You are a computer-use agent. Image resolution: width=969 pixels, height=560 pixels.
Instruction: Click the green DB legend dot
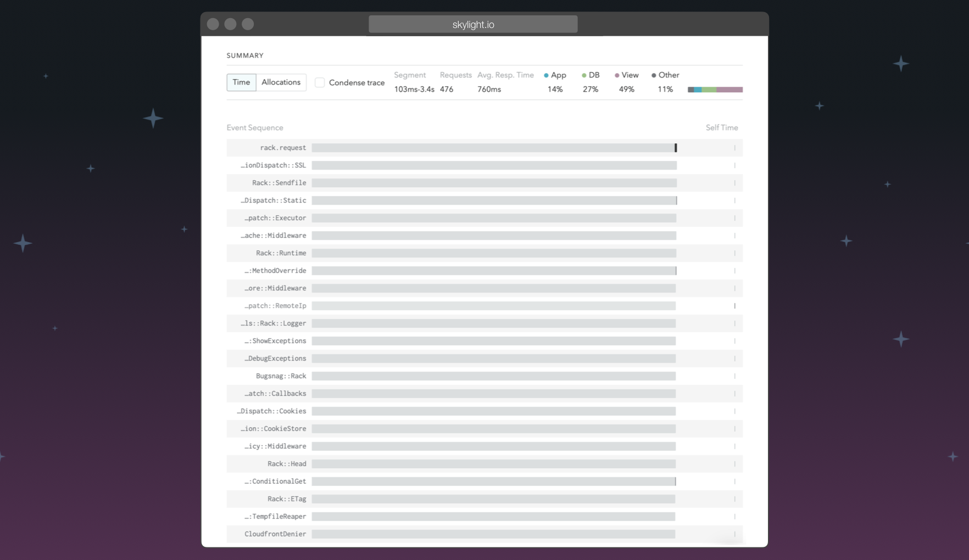[584, 75]
